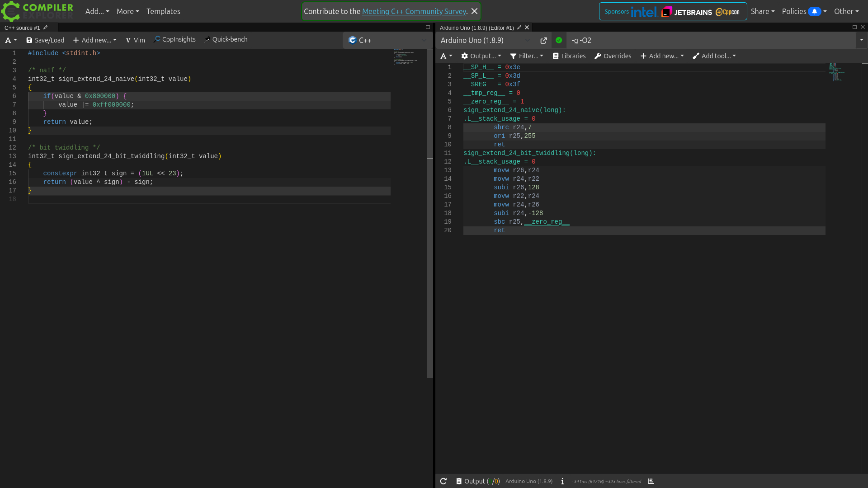Expand compiler options dropdown arrow

pyautogui.click(x=862, y=40)
